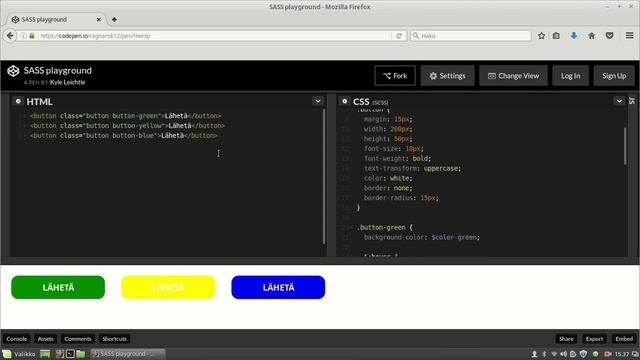
Task: Open Kyle Leichtle's profile link
Action: (67, 82)
